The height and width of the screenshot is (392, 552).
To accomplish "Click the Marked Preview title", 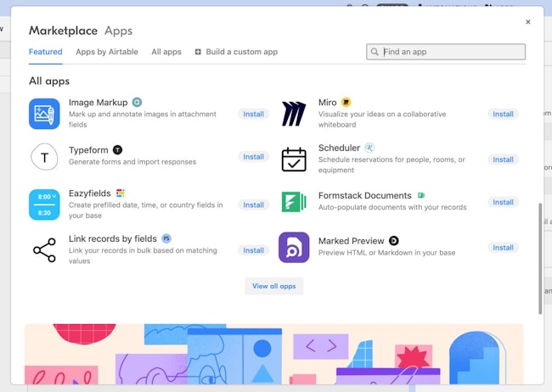I will [351, 241].
